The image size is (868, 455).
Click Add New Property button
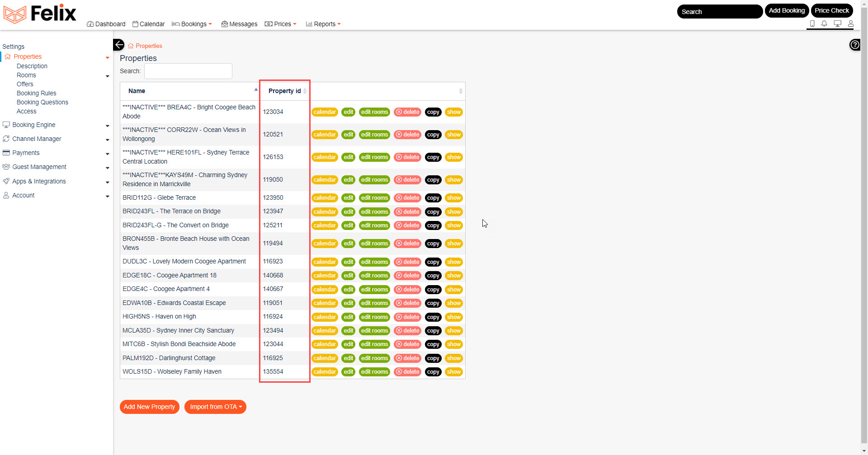tap(150, 407)
